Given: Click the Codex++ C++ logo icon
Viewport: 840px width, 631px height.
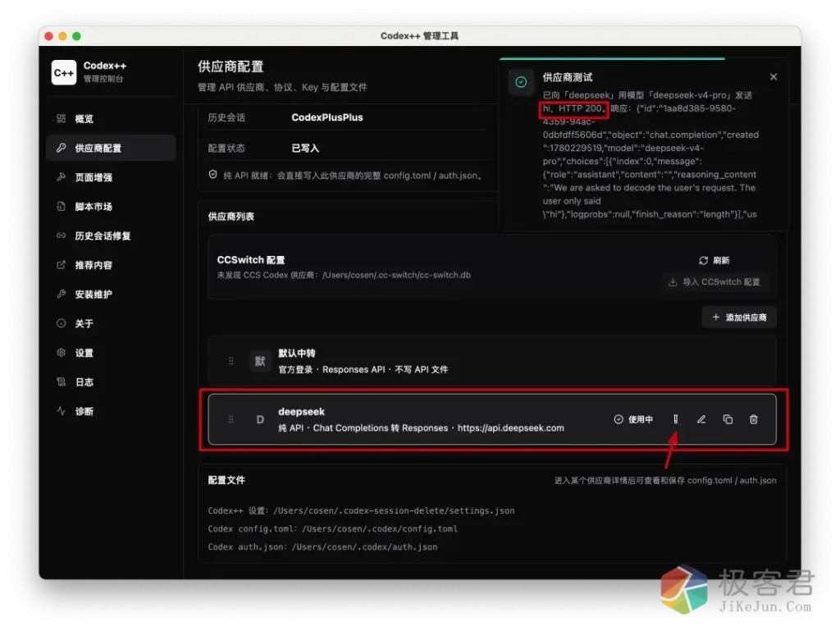Looking at the screenshot, I should click(64, 72).
